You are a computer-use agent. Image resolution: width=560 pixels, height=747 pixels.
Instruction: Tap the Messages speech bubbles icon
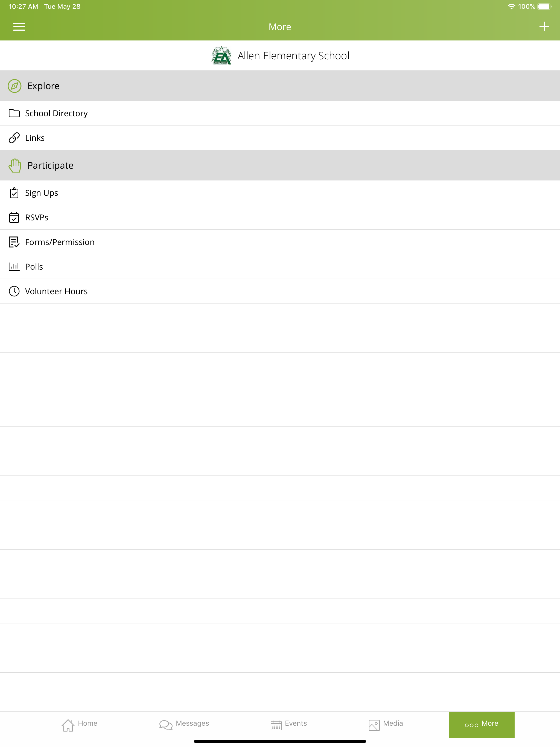pyautogui.click(x=166, y=725)
